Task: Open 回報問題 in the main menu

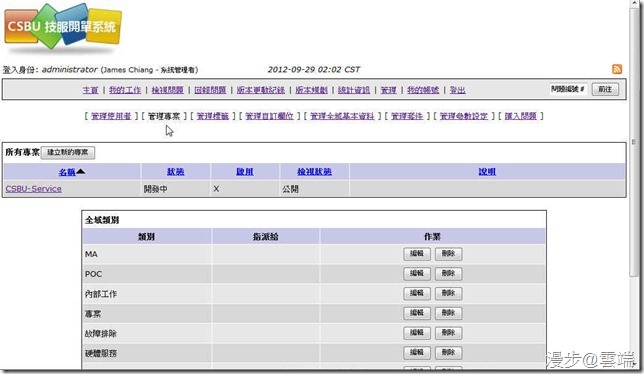Action: coord(210,90)
